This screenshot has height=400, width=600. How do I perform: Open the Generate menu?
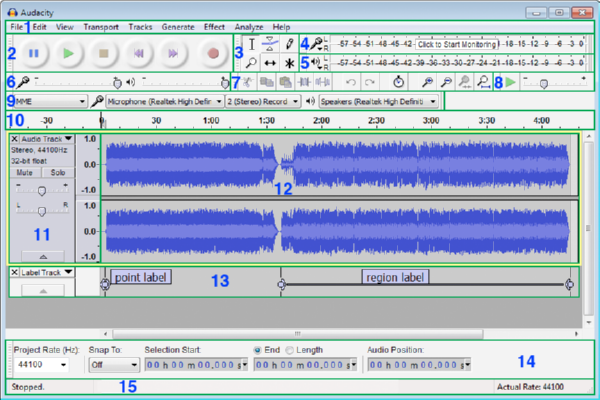point(178,27)
